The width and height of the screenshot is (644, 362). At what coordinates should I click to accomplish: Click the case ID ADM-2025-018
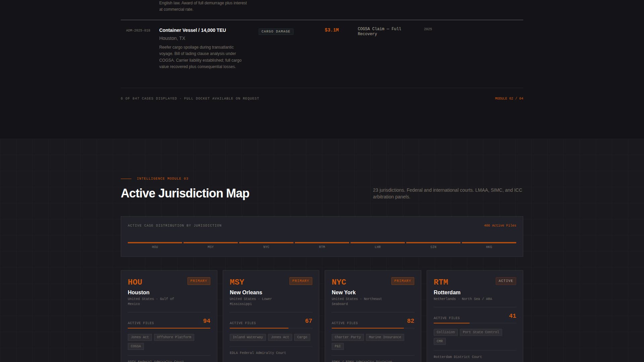tap(138, 31)
